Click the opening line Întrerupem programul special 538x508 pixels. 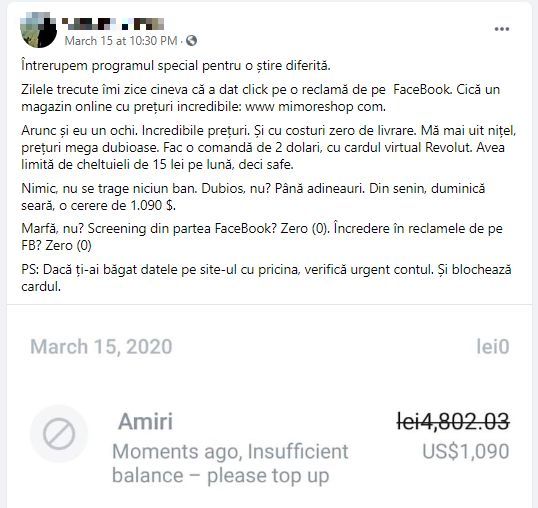(176, 66)
